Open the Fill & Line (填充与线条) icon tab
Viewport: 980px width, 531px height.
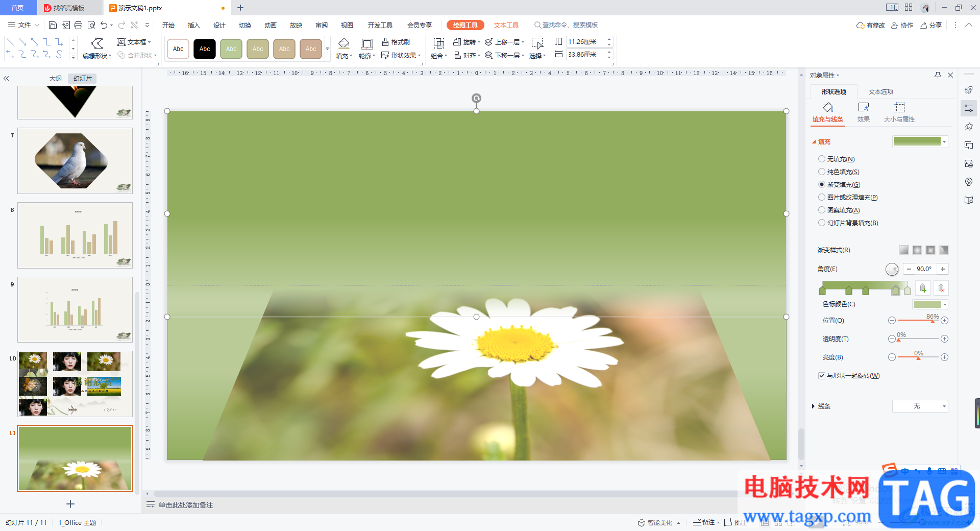[828, 112]
